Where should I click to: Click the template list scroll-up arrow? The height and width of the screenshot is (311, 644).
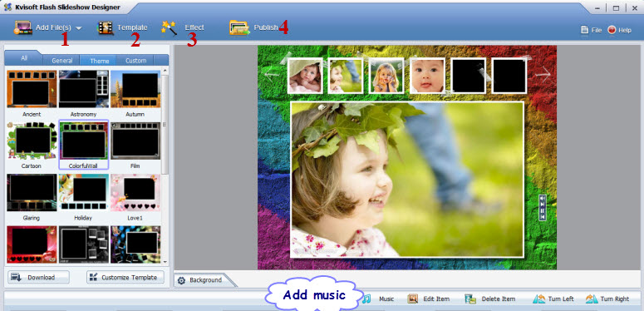tap(165, 71)
